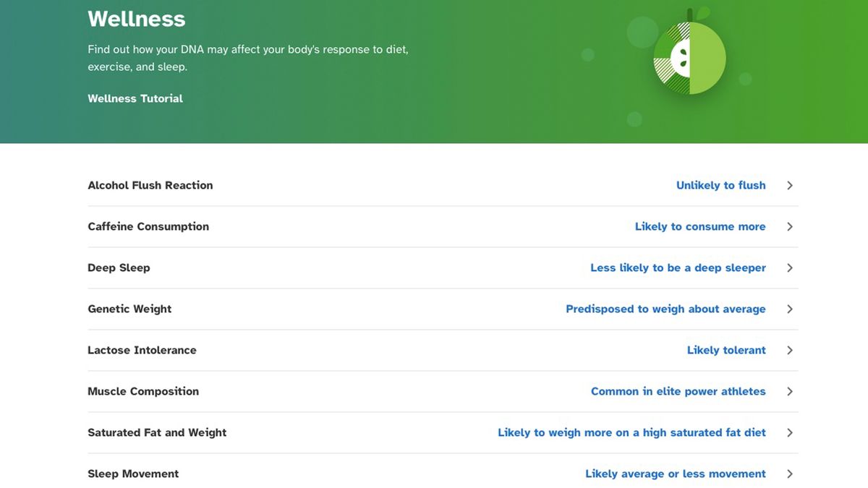The width and height of the screenshot is (868, 488).
Task: Select the Alcohol Flush Reaction report title
Action: point(150,185)
